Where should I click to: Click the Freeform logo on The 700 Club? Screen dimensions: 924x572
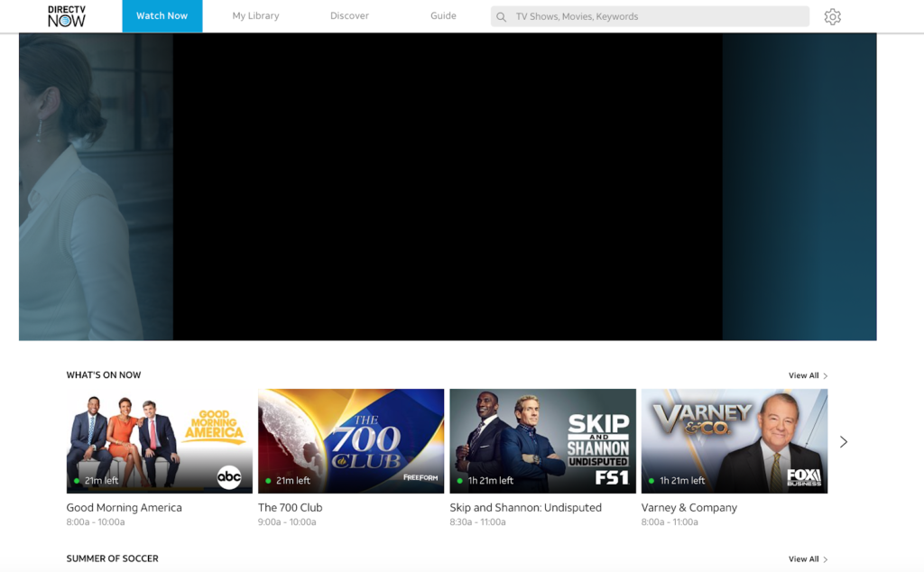pyautogui.click(x=420, y=478)
